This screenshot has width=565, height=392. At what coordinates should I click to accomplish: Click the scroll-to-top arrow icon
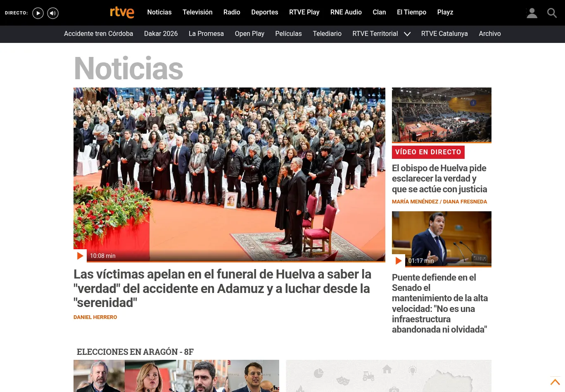(555, 382)
